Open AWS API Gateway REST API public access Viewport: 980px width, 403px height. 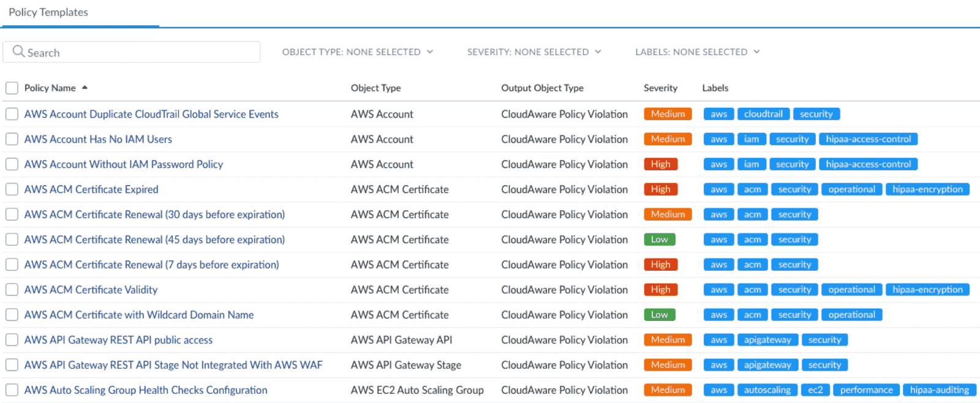(118, 340)
